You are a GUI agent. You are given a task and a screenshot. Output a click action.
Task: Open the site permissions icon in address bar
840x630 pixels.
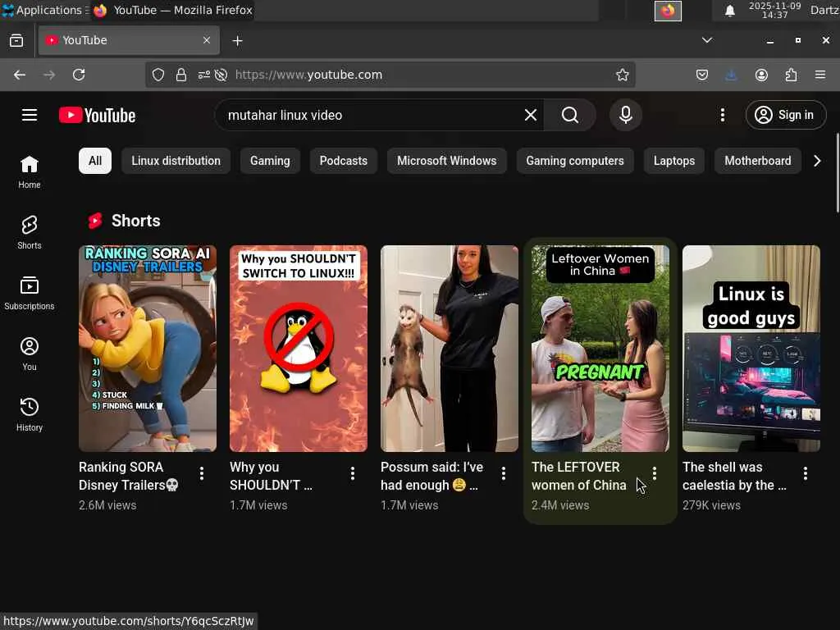204,75
